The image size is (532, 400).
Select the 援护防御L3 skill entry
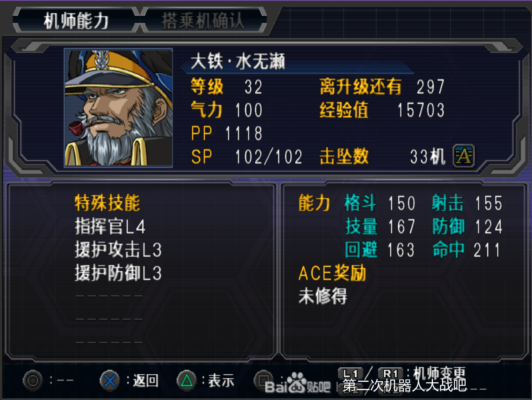point(118,273)
